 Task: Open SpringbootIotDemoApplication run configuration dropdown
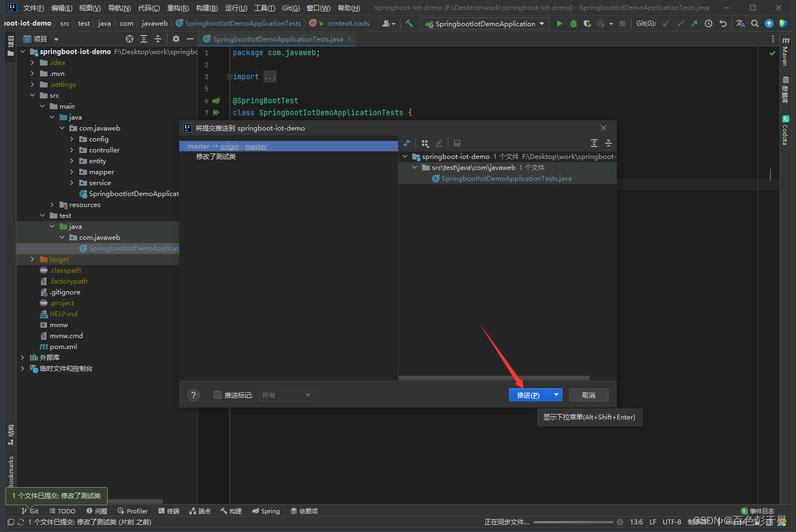(x=485, y=23)
